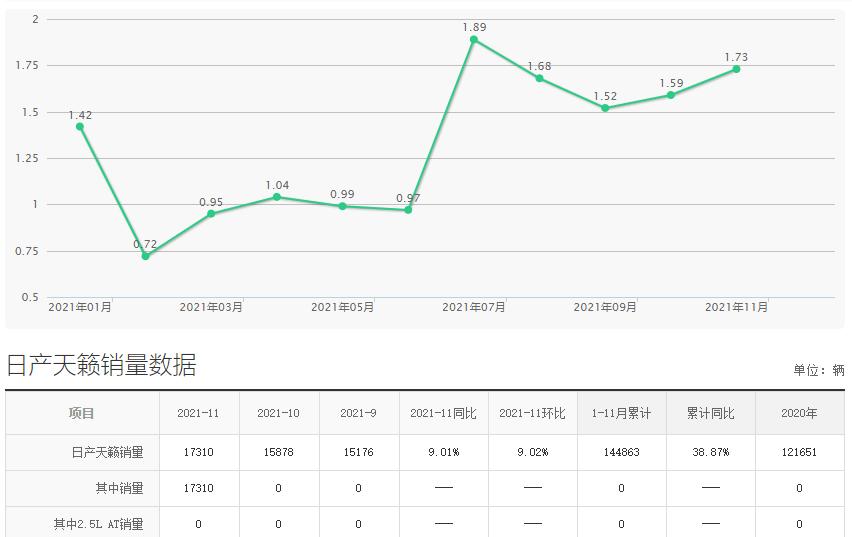The width and height of the screenshot is (852, 537).
Task: Select the 2021年03月 axis label
Action: [211, 307]
